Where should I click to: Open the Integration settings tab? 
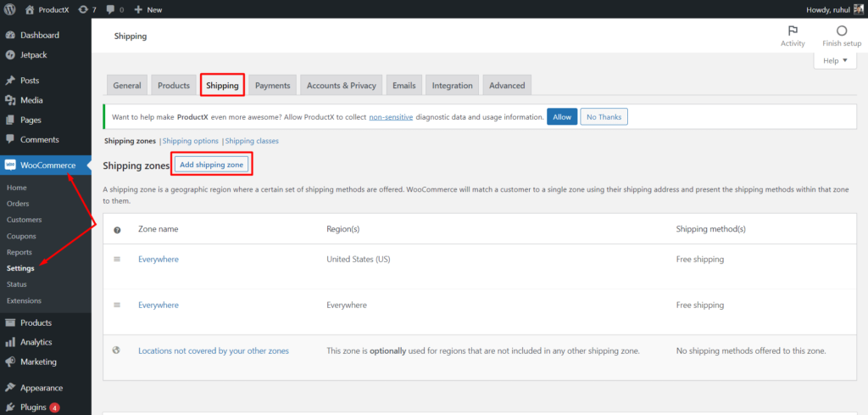point(453,86)
